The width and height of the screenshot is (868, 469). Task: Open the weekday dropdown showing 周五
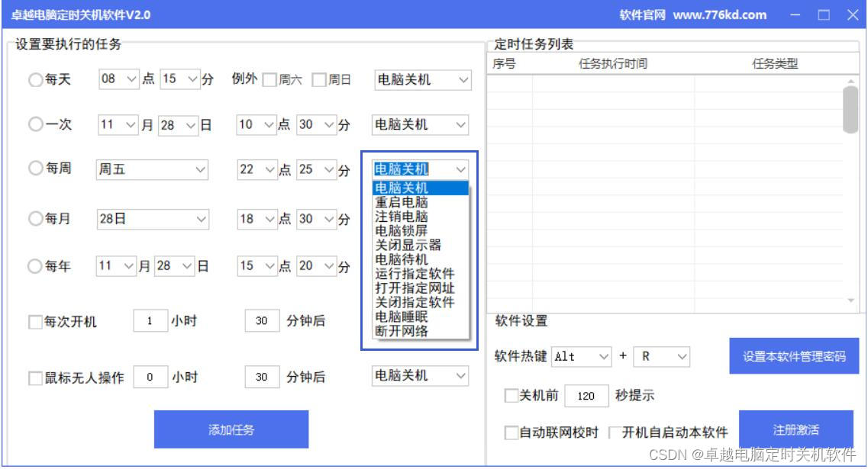(152, 169)
